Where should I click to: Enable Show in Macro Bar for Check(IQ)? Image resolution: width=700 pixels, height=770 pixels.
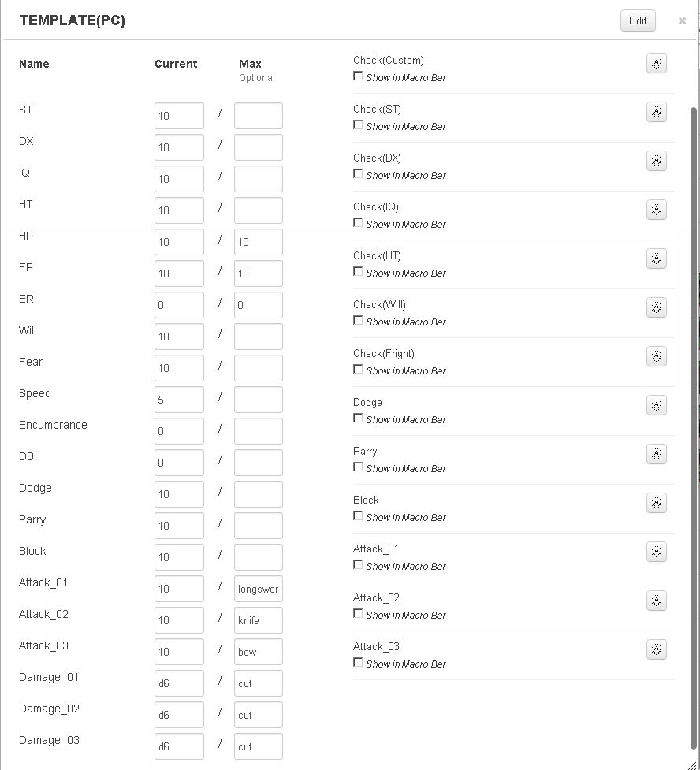tap(359, 223)
